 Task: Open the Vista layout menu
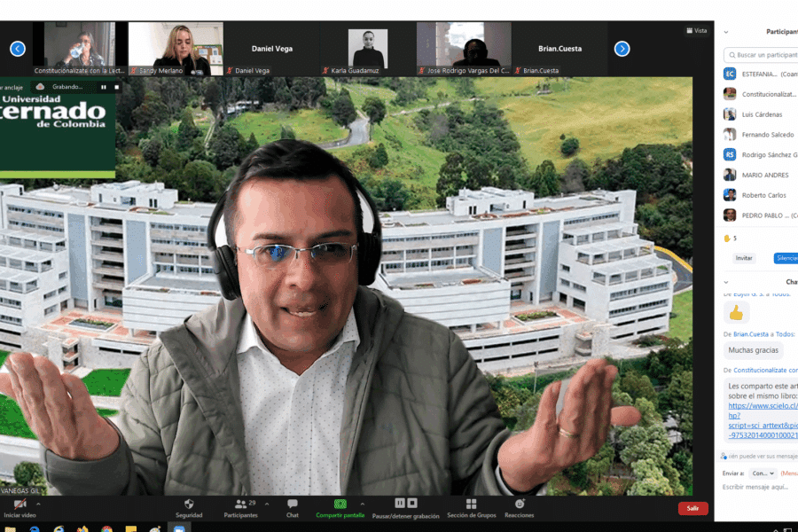click(696, 30)
